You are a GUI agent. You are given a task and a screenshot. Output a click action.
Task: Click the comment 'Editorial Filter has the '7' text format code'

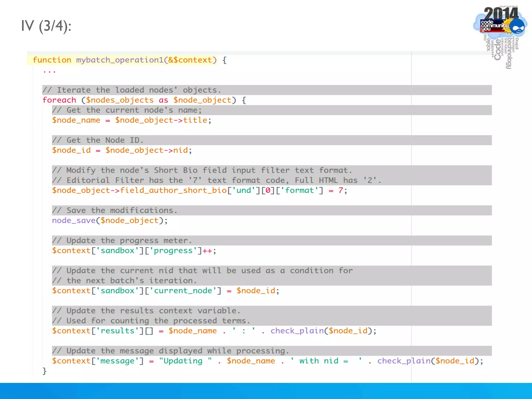tap(217, 180)
